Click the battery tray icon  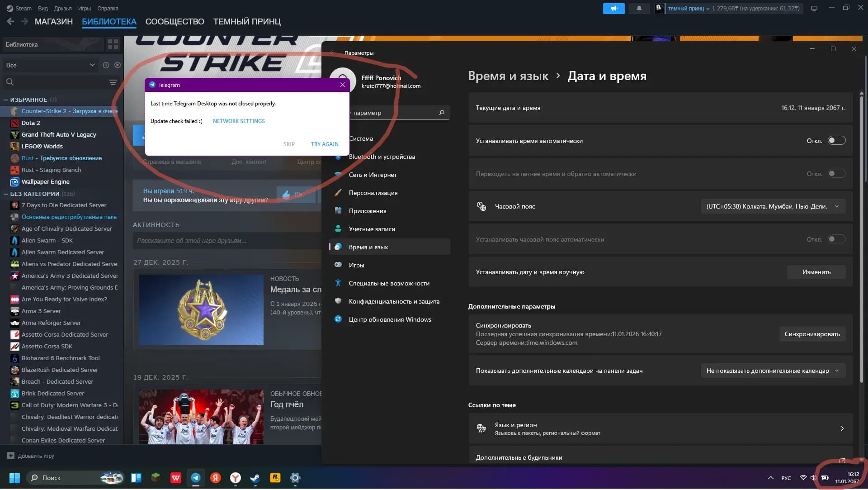(x=825, y=478)
